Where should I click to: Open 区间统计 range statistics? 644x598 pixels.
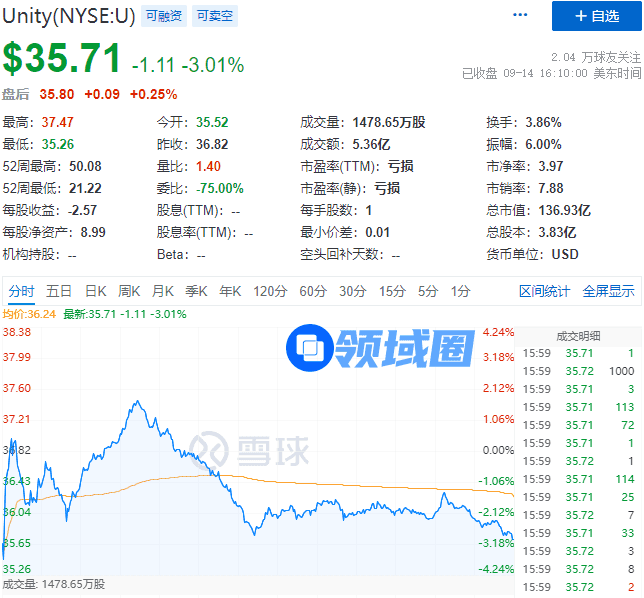(x=544, y=291)
